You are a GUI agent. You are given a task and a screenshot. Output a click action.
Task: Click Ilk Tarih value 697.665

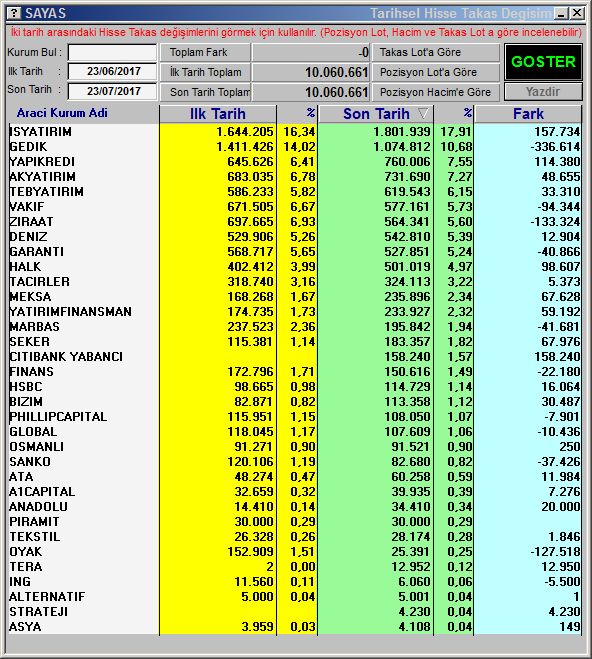tap(250, 221)
